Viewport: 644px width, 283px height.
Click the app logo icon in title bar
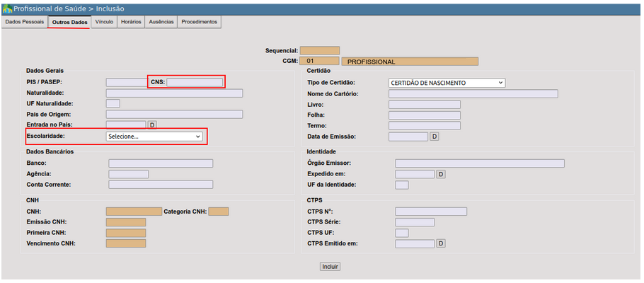tap(7, 8)
